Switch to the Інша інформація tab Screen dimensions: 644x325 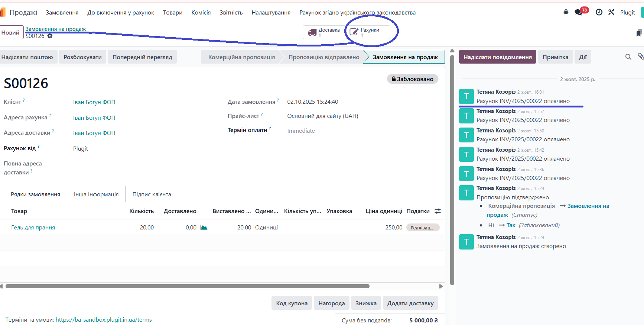click(x=96, y=194)
